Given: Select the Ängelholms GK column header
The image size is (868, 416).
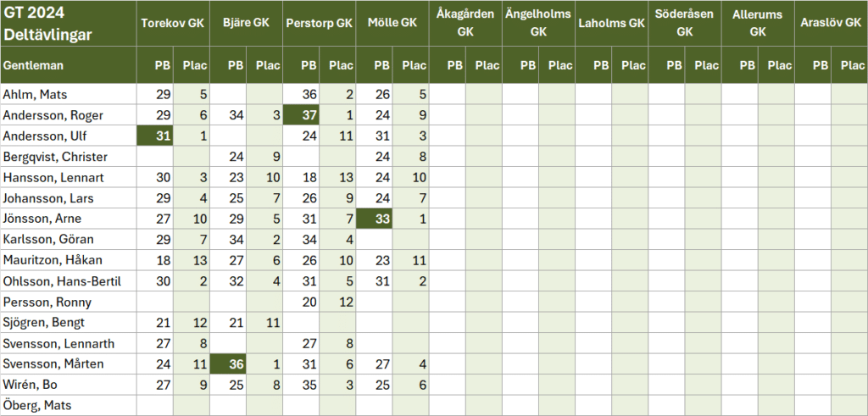Looking at the screenshot, I should pyautogui.click(x=538, y=23).
